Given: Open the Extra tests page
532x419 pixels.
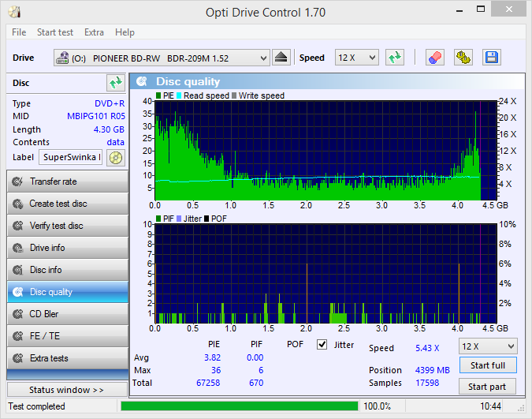Looking at the screenshot, I should (68, 358).
